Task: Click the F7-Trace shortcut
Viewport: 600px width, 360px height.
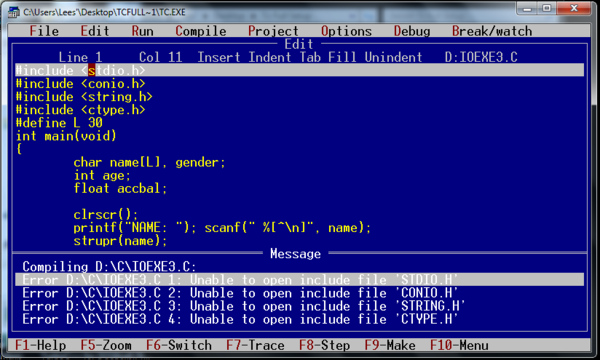Action: coord(255,345)
